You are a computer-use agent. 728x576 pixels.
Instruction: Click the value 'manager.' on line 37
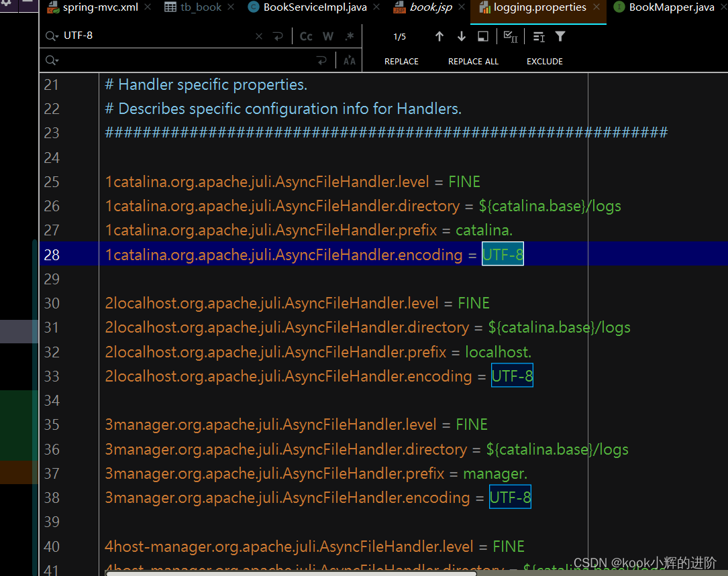pyautogui.click(x=495, y=473)
